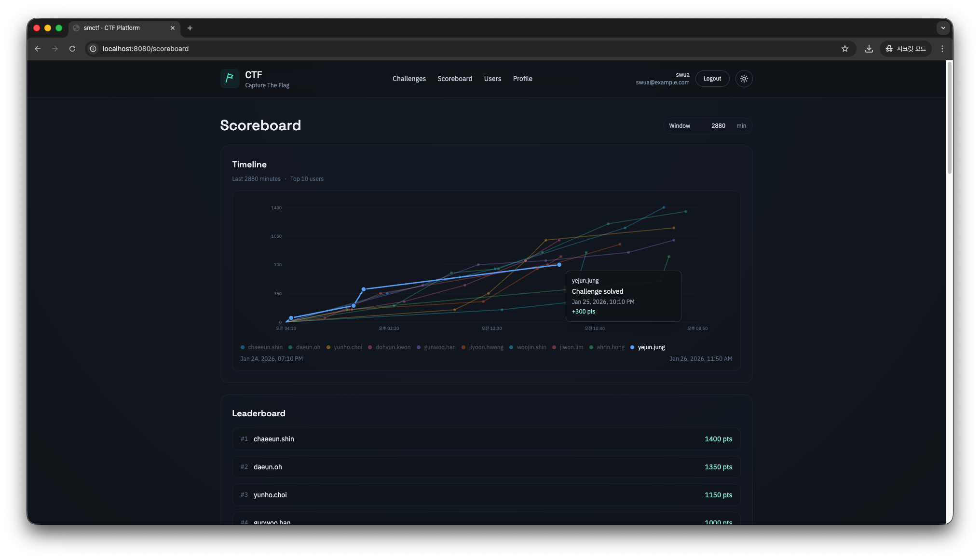Click the CTF flag logo icon
Viewport: 980px width, 560px height.
[230, 78]
